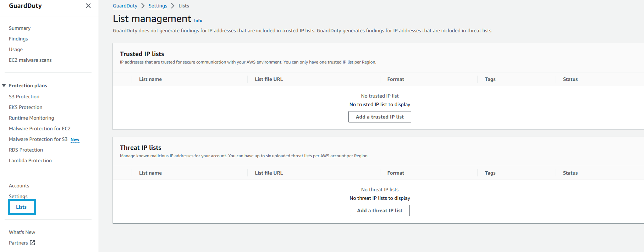Open Malware Protection for EC2
644x252 pixels.
click(40, 129)
